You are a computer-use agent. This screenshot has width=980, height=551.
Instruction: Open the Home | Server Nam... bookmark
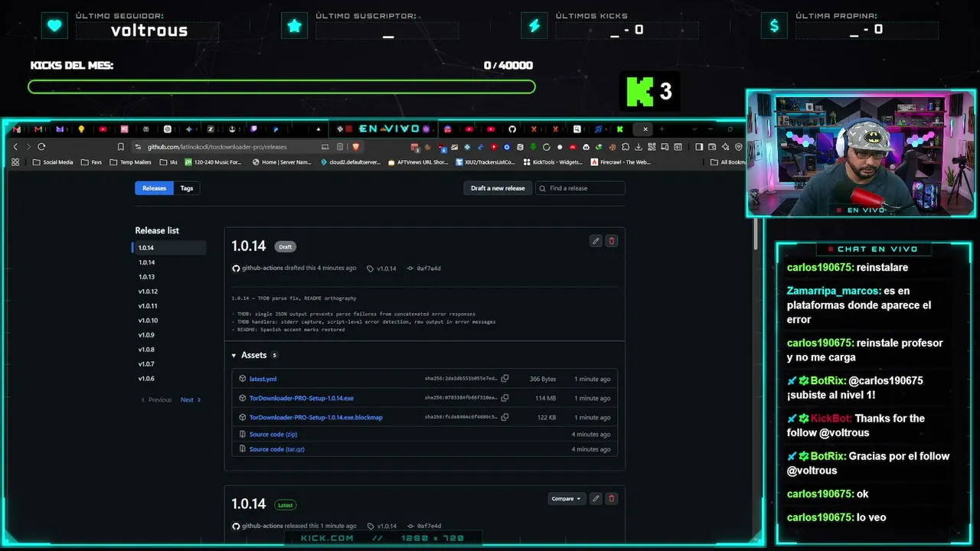pos(281,162)
